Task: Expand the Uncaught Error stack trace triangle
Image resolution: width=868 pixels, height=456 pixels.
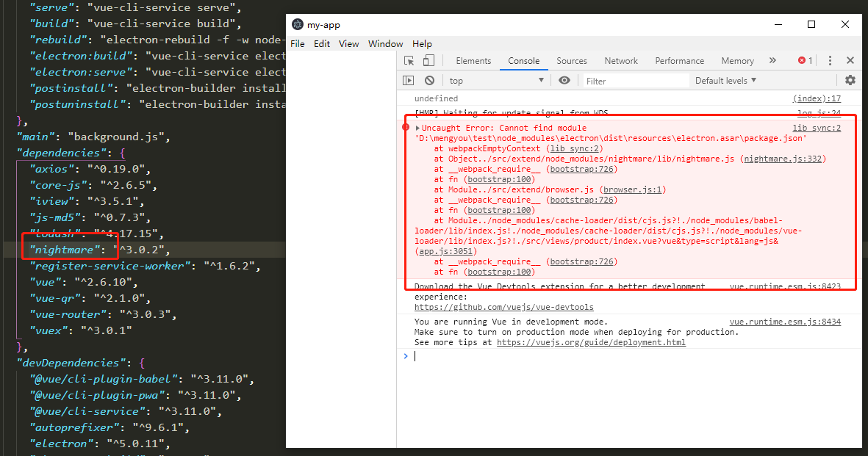Action: [417, 129]
